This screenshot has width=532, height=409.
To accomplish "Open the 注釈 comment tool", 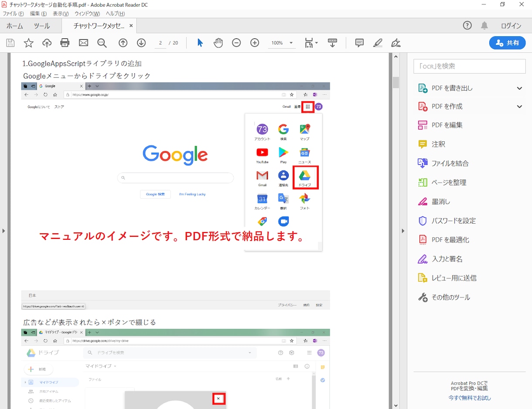I will [432, 144].
